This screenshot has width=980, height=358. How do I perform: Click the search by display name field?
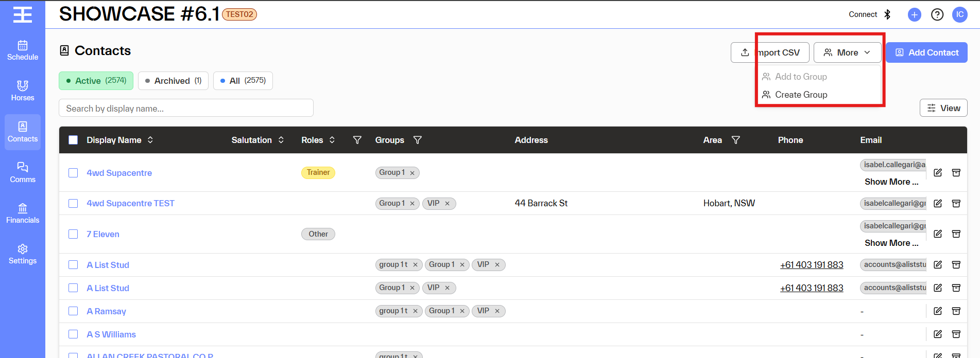coord(186,108)
